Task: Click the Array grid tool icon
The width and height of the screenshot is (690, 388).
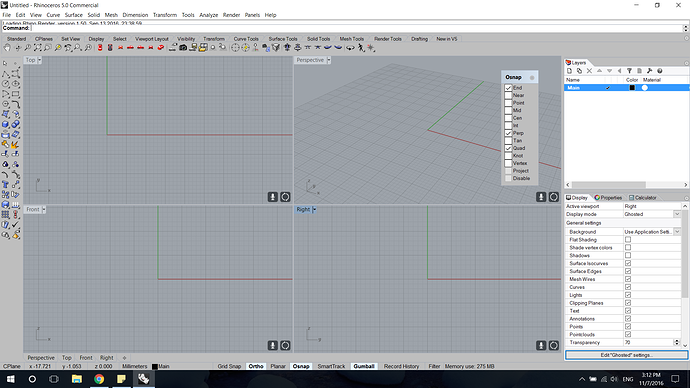Action: click(6, 215)
